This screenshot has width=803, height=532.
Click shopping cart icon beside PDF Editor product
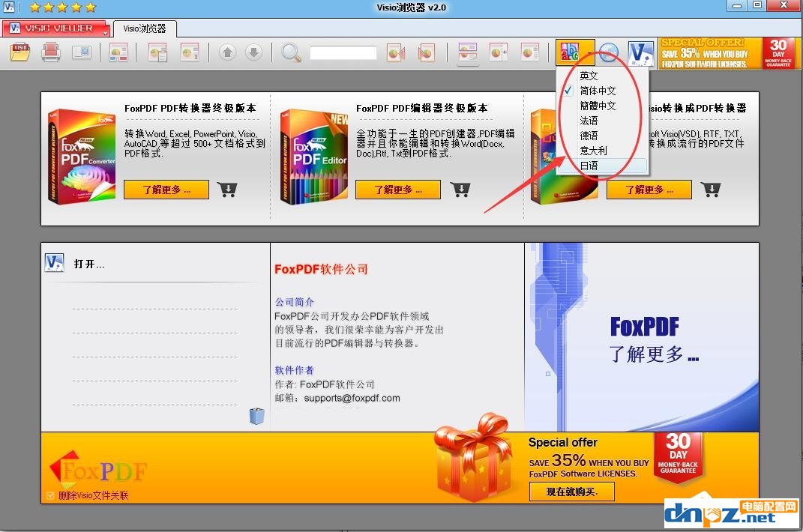460,190
